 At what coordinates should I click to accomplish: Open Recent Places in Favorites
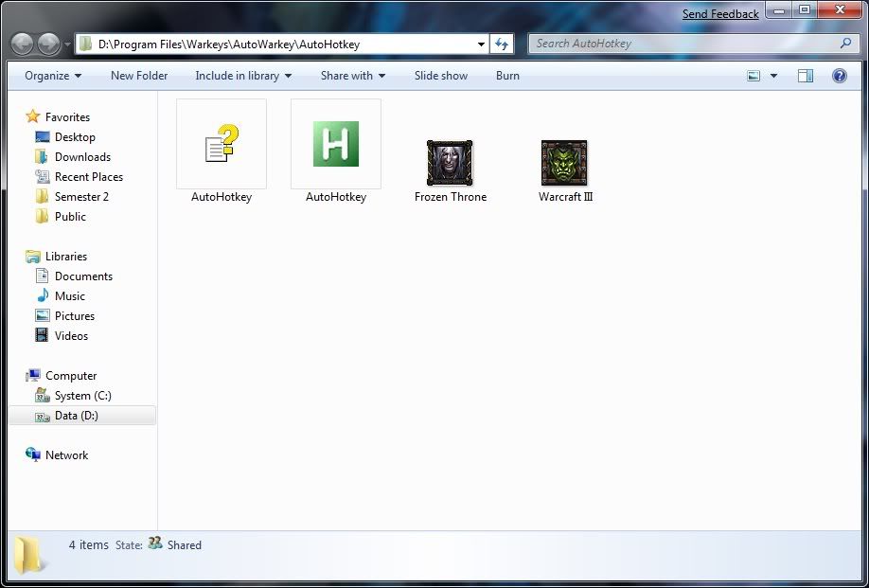point(89,177)
